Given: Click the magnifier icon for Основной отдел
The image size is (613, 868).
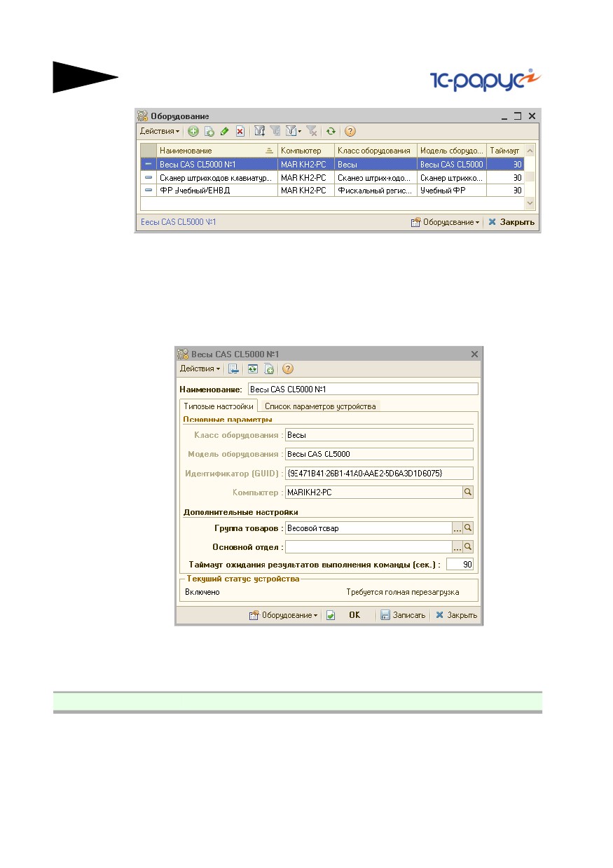Looking at the screenshot, I should tap(469, 547).
